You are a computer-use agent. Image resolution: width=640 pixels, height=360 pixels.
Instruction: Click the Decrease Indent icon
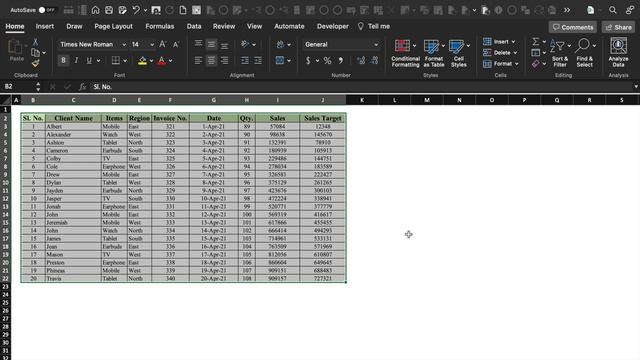245,60
